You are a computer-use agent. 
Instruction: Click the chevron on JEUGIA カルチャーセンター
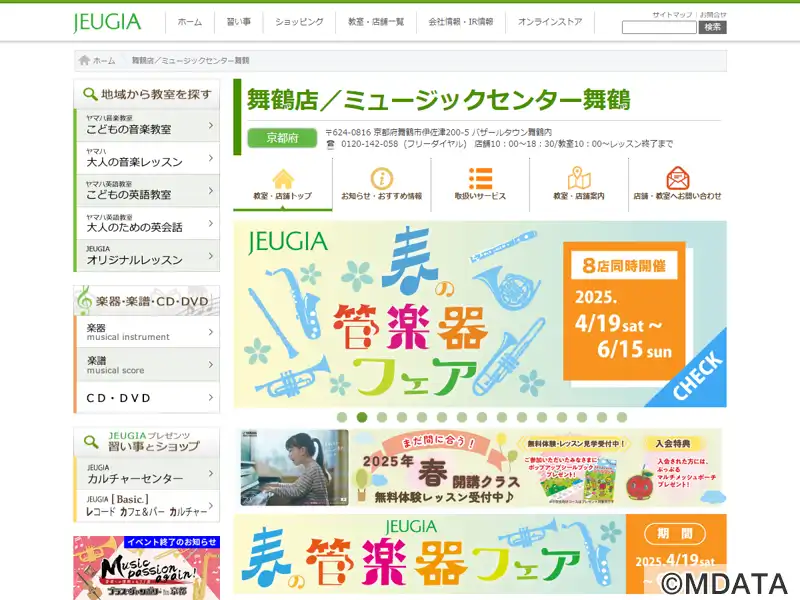pyautogui.click(x=211, y=473)
